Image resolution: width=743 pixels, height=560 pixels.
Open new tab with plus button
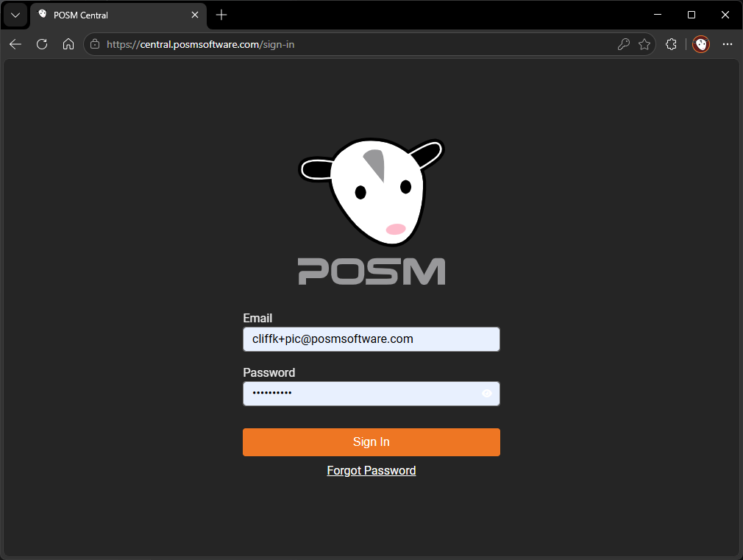tap(221, 15)
